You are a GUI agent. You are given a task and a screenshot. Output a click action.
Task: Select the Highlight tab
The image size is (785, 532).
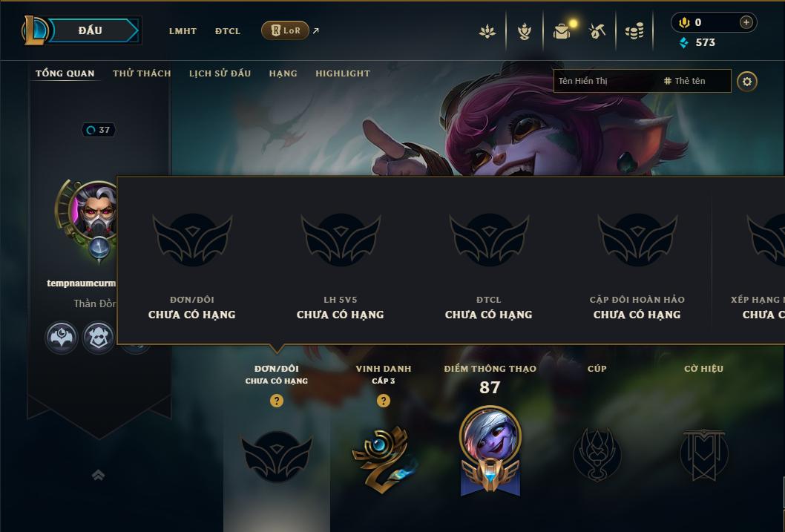click(343, 73)
